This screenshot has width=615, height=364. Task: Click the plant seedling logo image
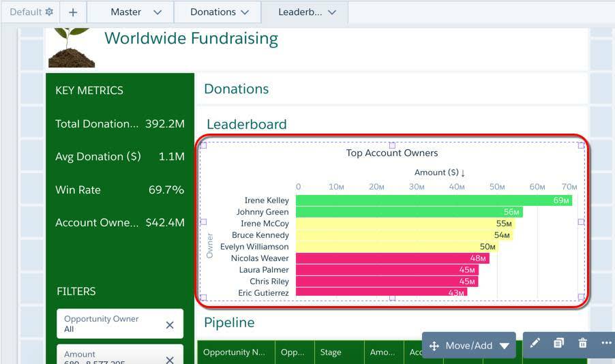click(72, 48)
